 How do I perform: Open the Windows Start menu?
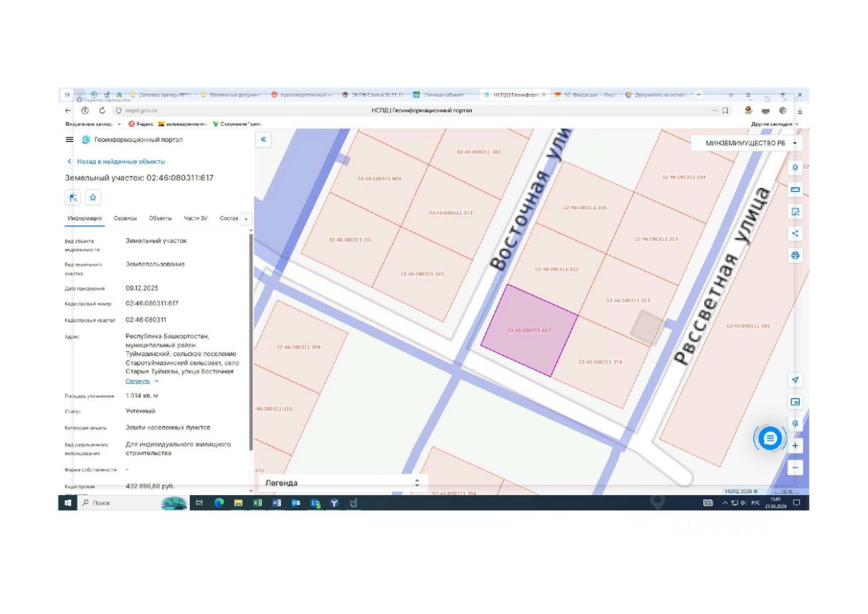pyautogui.click(x=68, y=503)
